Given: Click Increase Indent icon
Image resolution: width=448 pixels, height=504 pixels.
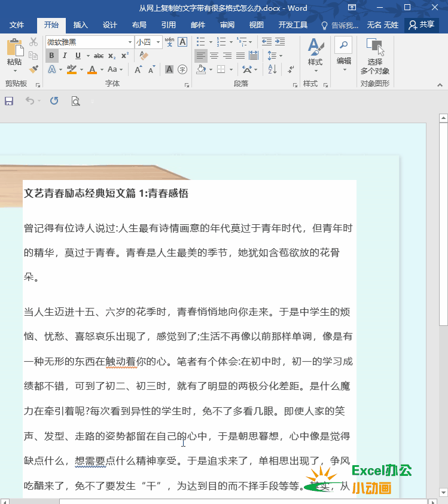Looking at the screenshot, I should 280,42.
